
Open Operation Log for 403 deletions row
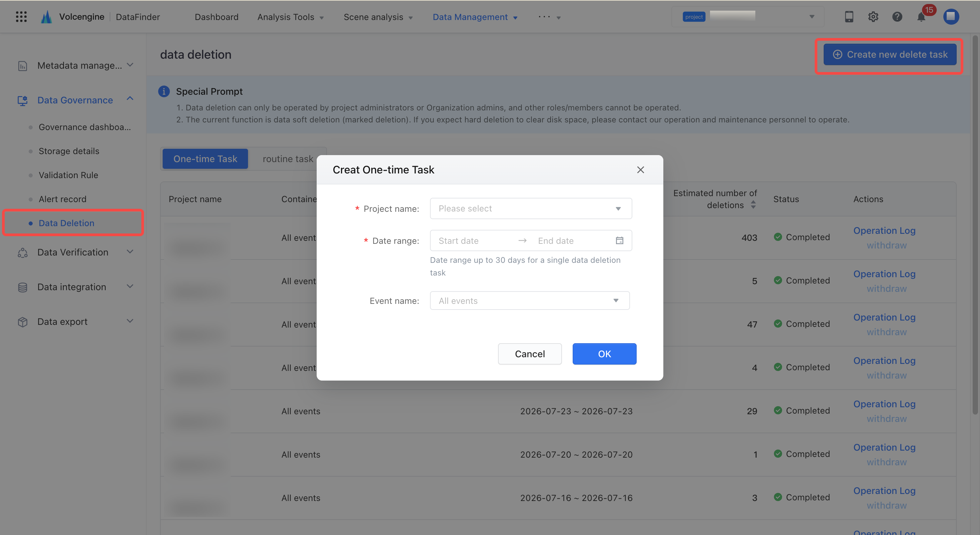click(x=884, y=230)
